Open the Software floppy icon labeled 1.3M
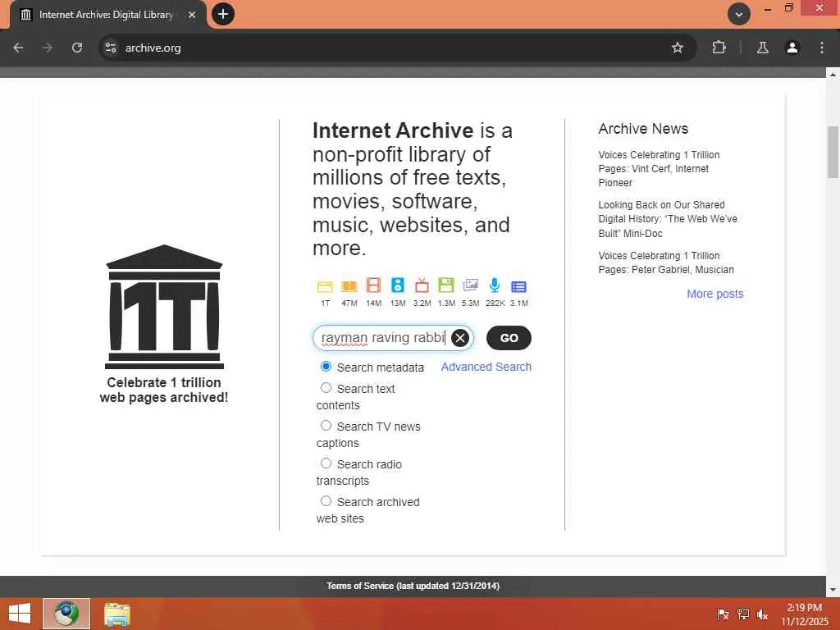The width and height of the screenshot is (840, 630). (445, 285)
